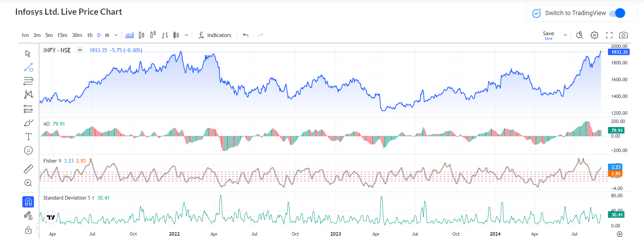Image resolution: width=644 pixels, height=239 pixels.
Task: Select the XABCD pattern tool
Action: [x=28, y=95]
